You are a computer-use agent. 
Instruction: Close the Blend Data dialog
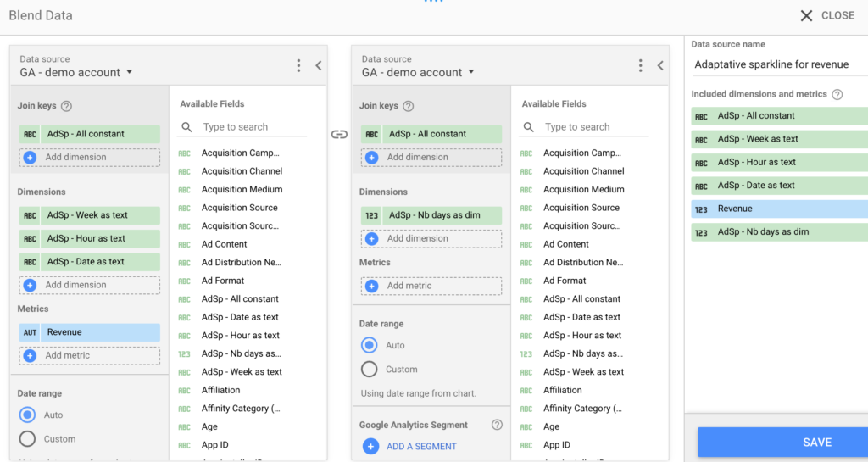[827, 15]
